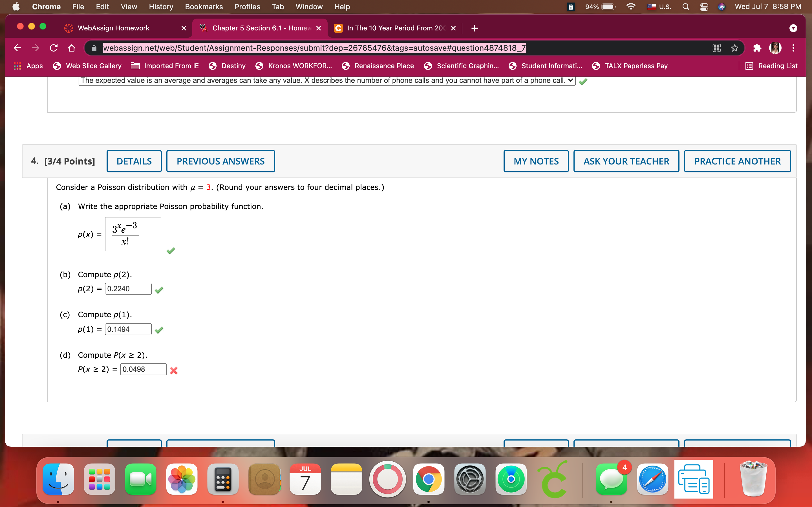Open the Bookmarks menu
812x507 pixels.
[x=204, y=6]
